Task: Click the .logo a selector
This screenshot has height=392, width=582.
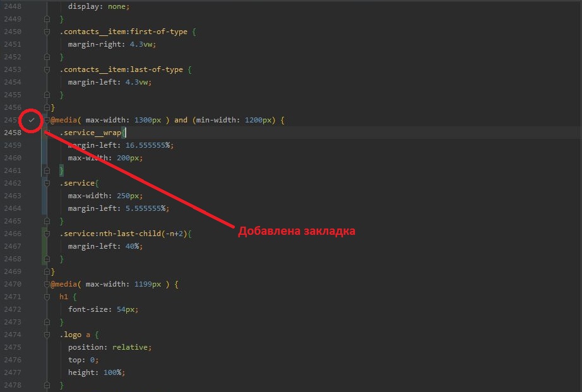Action: 75,335
